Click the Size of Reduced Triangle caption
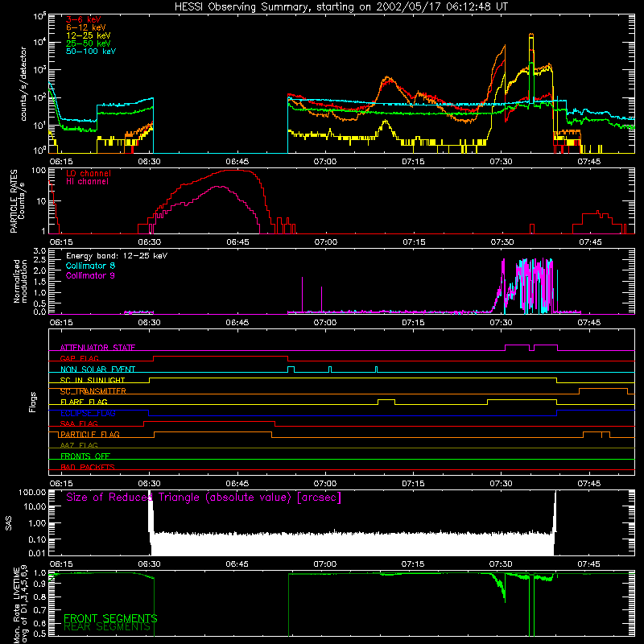 pos(204,497)
